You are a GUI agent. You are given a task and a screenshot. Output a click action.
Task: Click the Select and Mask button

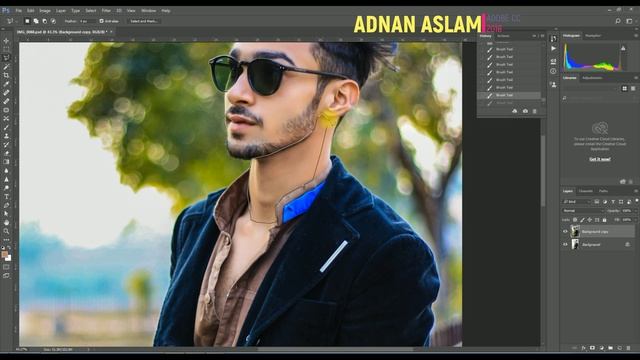point(144,21)
